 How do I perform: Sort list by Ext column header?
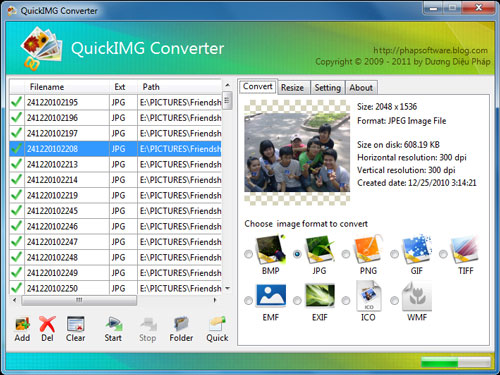[123, 87]
